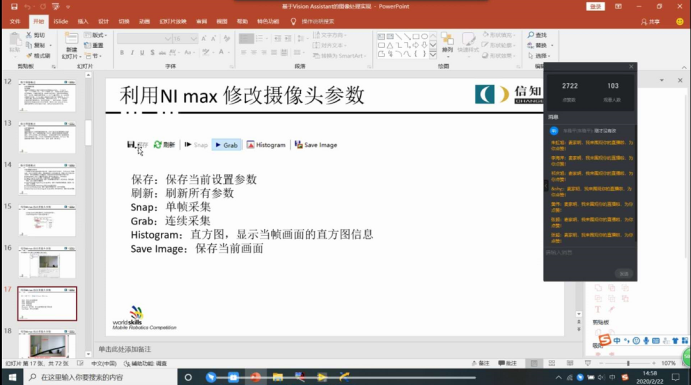691x385 pixels.
Task: Click 复制 copy button
Action: 38,45
